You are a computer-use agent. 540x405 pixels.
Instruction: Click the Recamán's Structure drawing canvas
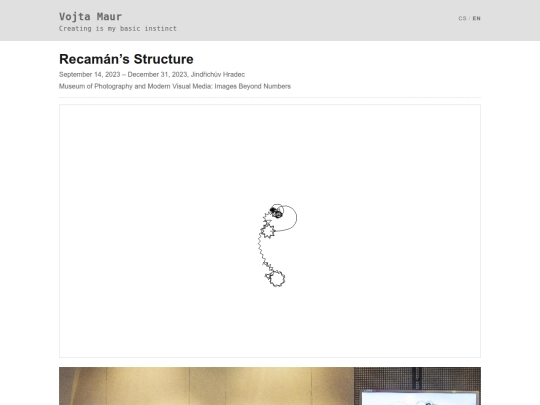click(x=270, y=231)
